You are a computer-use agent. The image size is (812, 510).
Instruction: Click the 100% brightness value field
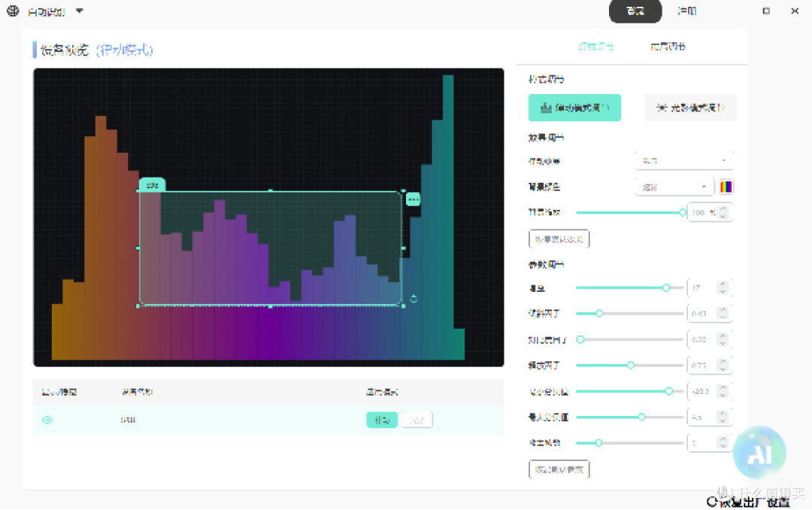[x=703, y=212]
